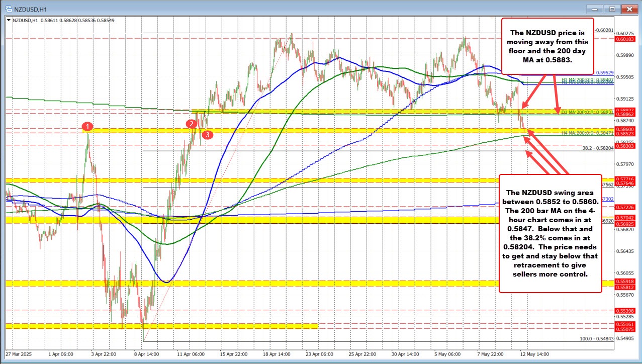Image resolution: width=642 pixels, height=364 pixels.
Task: Click the chart window icon in title bar
Action: point(7,9)
